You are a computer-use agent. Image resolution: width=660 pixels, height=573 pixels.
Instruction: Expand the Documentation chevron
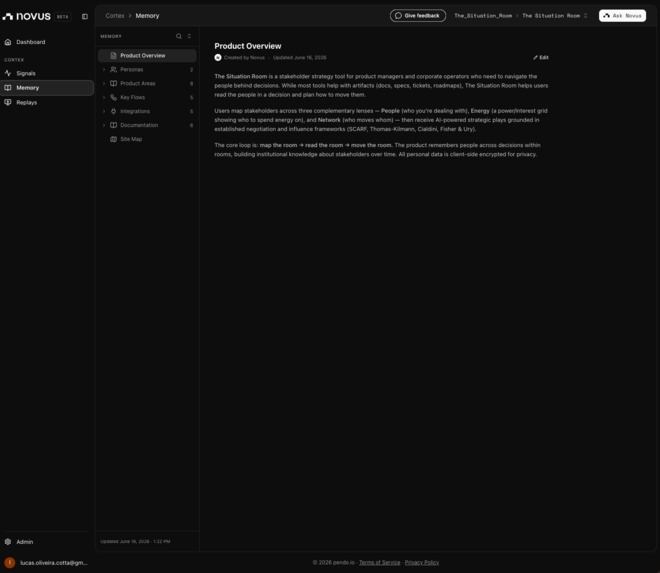point(104,125)
